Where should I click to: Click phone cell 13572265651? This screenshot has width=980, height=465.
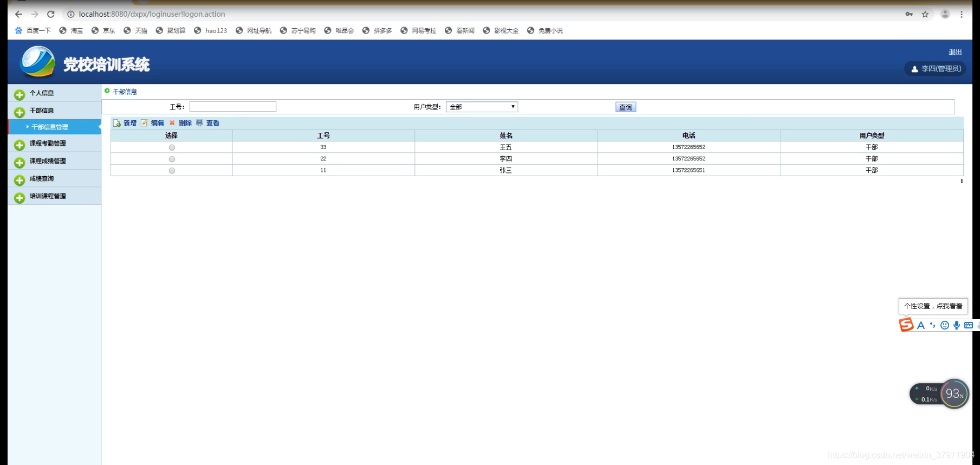coord(689,170)
